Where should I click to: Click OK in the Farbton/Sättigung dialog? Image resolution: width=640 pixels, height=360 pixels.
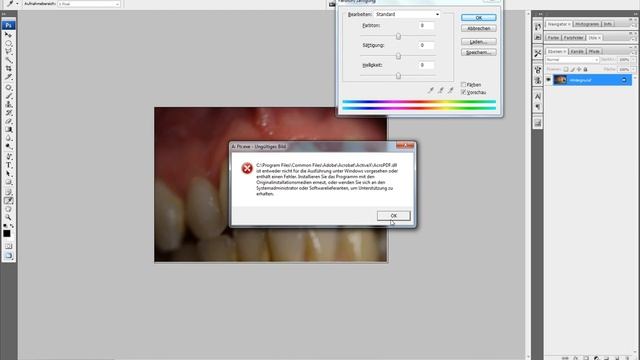[x=478, y=18]
